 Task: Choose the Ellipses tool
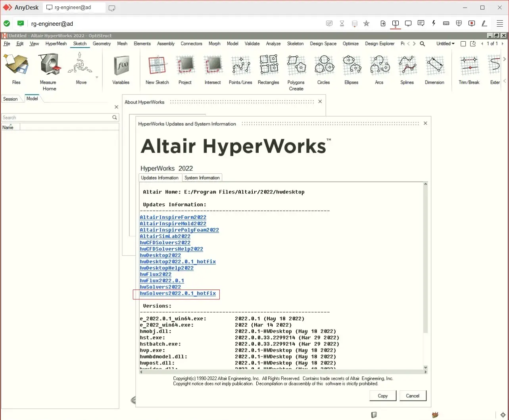[351, 69]
